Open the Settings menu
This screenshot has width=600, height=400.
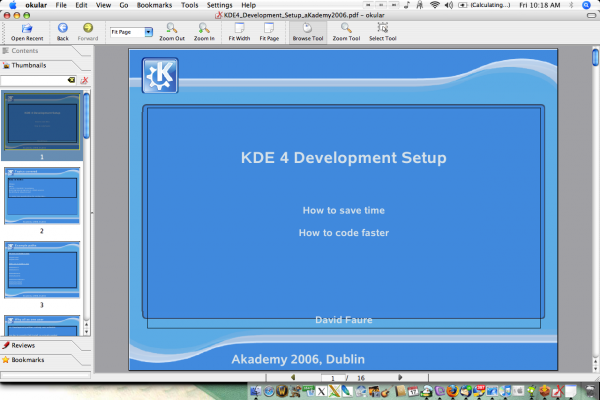click(x=220, y=5)
